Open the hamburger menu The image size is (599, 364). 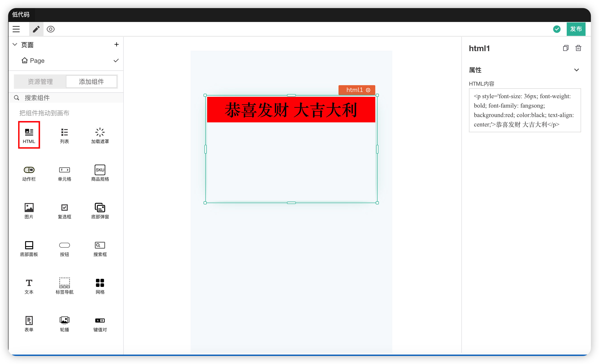[16, 29]
